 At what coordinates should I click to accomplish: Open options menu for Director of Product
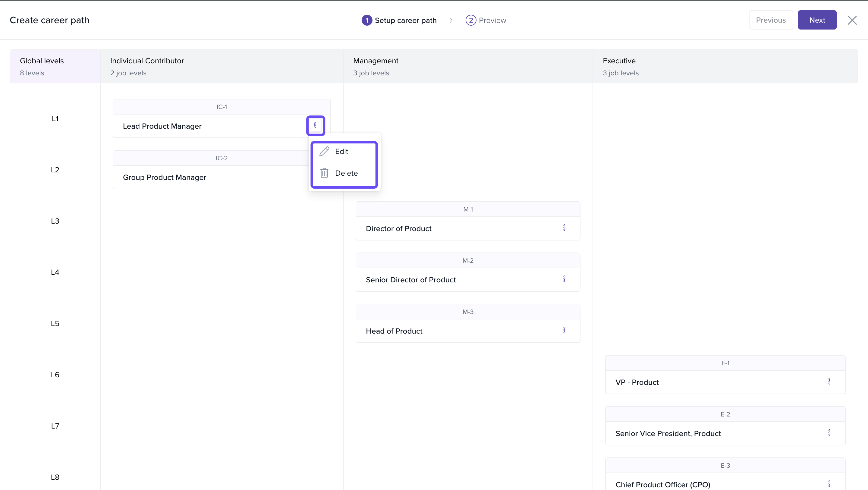pos(564,228)
